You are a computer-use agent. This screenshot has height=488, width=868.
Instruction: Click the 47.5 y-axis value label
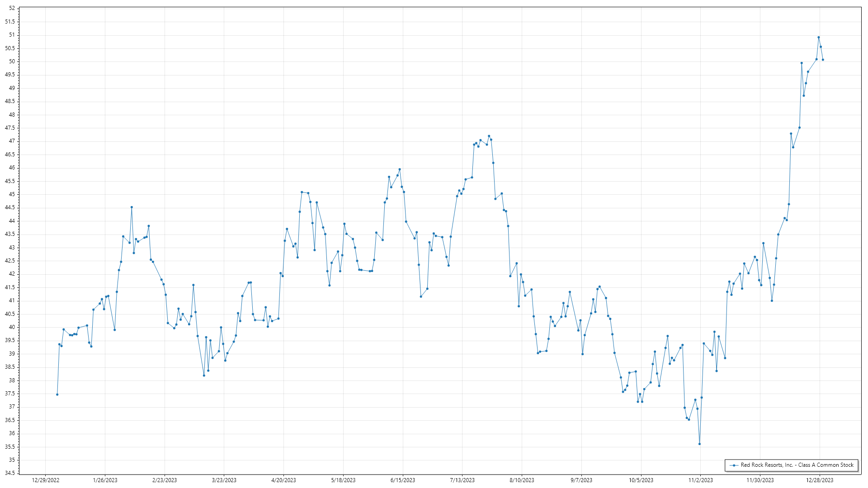pos(10,128)
